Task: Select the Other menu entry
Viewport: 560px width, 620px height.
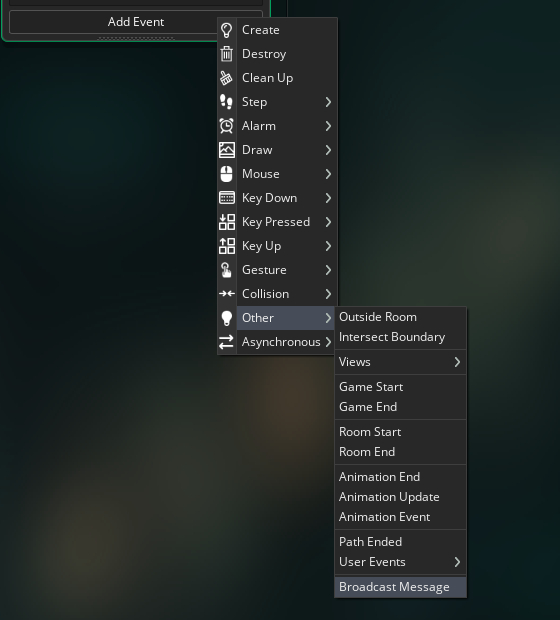Action: pyautogui.click(x=277, y=318)
